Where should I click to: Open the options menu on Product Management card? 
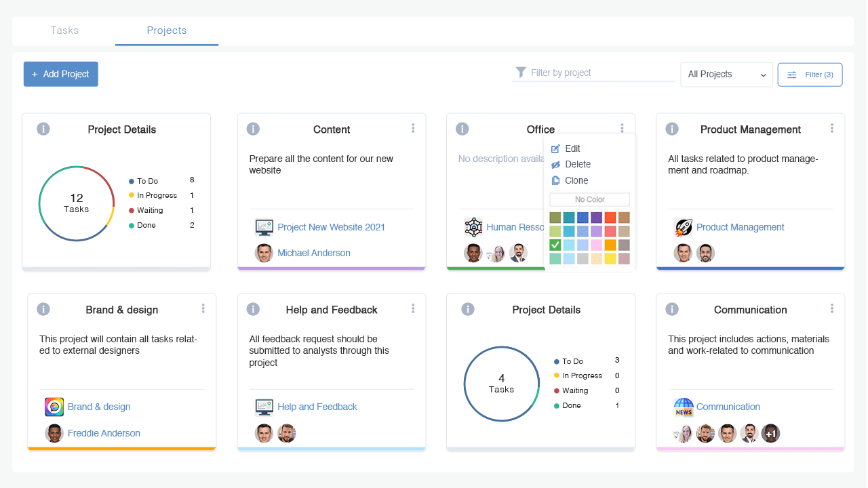coord(831,128)
